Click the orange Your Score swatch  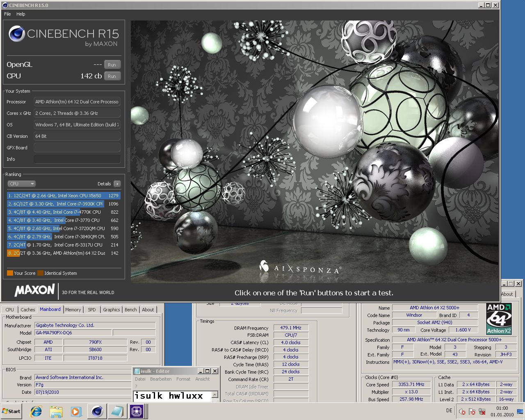[10, 273]
